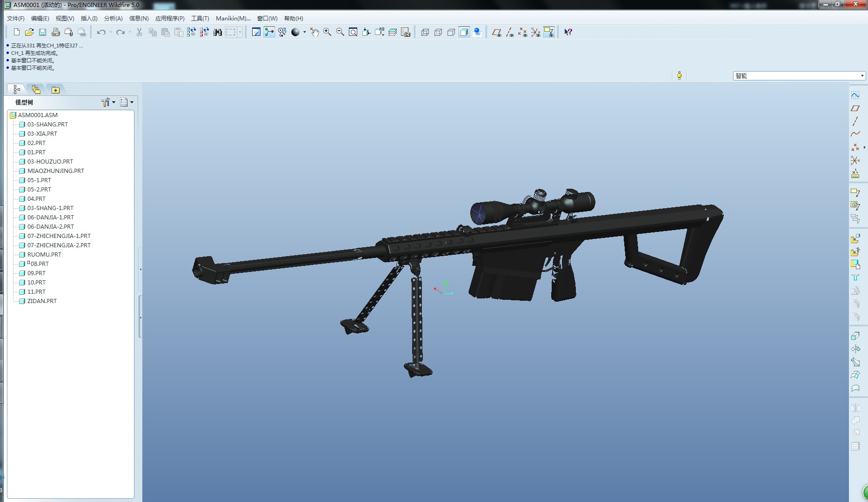Open the Saved View List icon
868x502 pixels.
coord(380,33)
